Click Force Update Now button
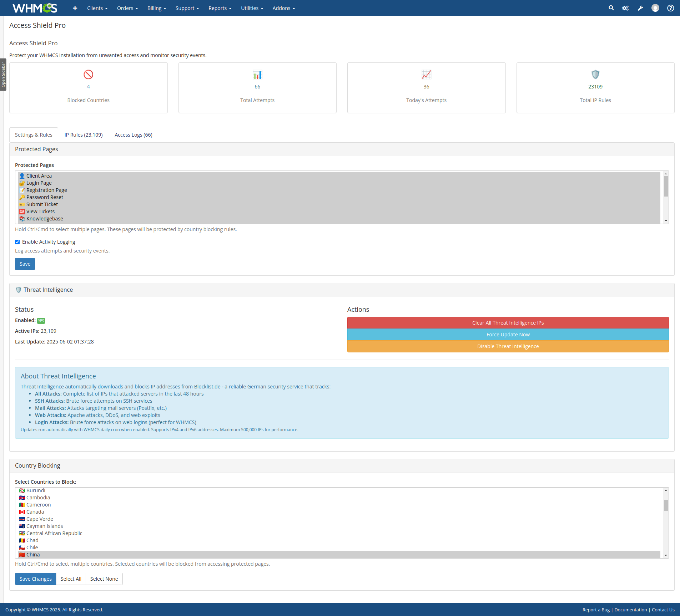Screen dimensions: 680x616 coord(508,335)
